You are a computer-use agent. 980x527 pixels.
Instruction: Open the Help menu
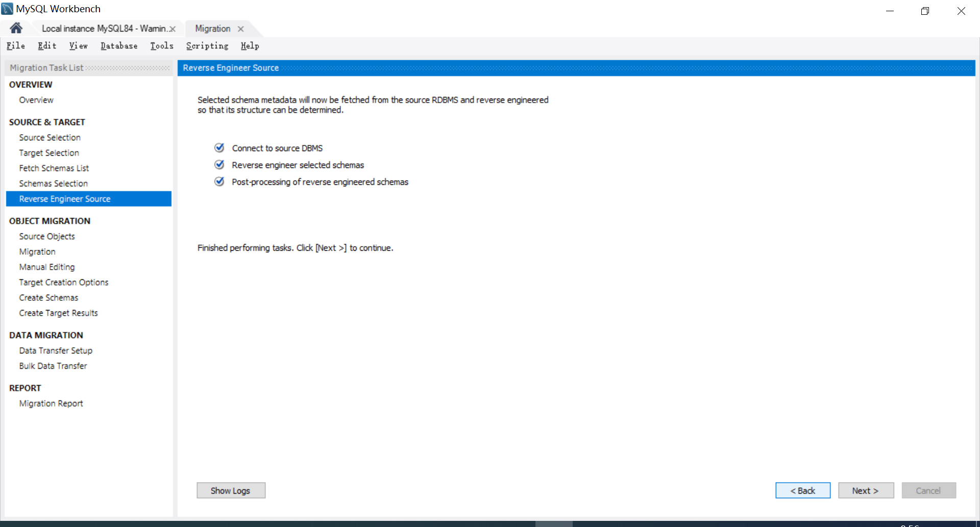[250, 46]
